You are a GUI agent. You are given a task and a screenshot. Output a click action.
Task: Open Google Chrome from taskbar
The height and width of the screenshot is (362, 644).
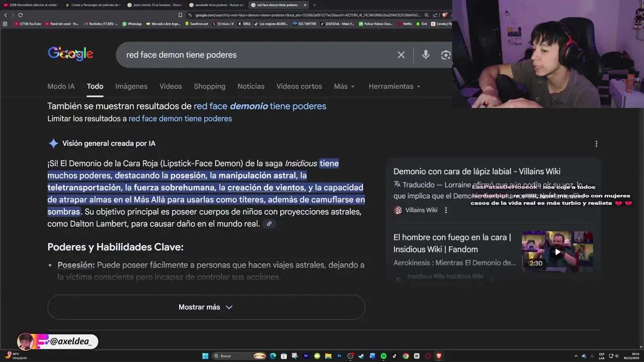(x=406, y=356)
